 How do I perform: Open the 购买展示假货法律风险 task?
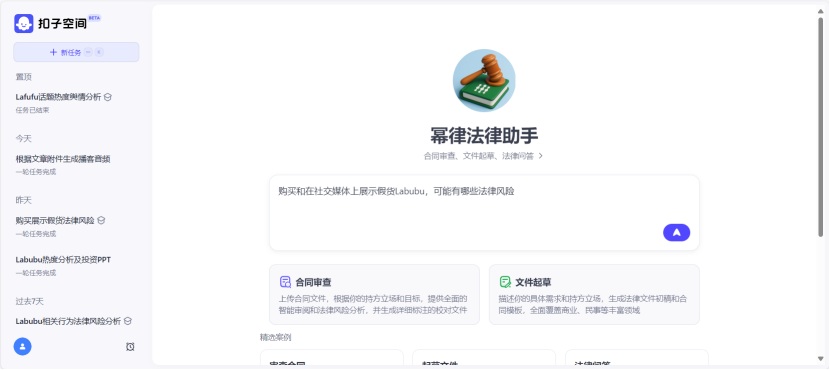pos(55,220)
